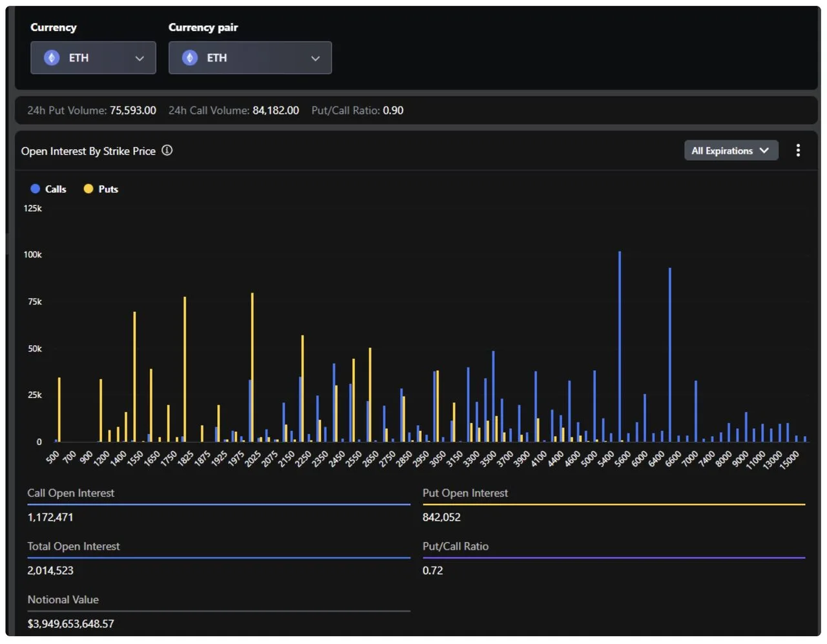The height and width of the screenshot is (644, 827).
Task: Open the chart options kebab menu
Action: point(798,150)
